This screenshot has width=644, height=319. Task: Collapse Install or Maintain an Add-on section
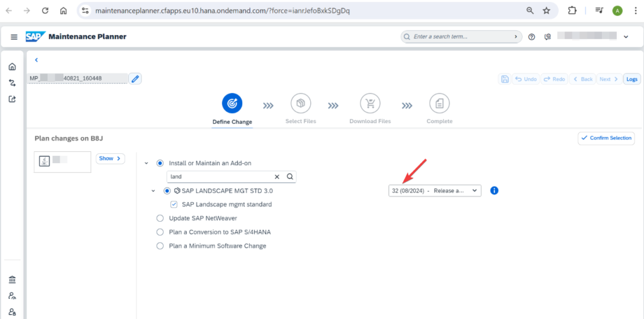[146, 163]
